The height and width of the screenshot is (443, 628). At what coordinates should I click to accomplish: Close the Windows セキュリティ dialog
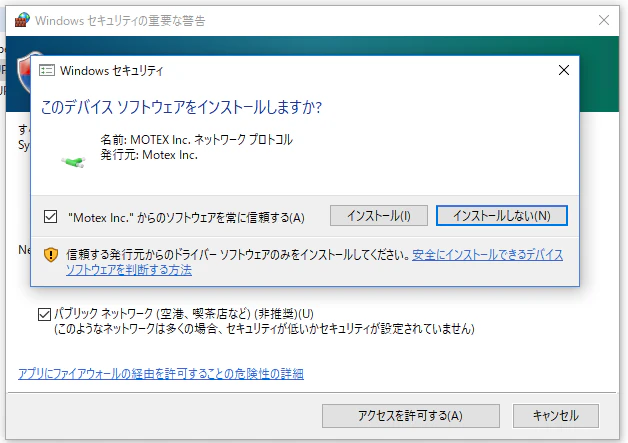(564, 70)
